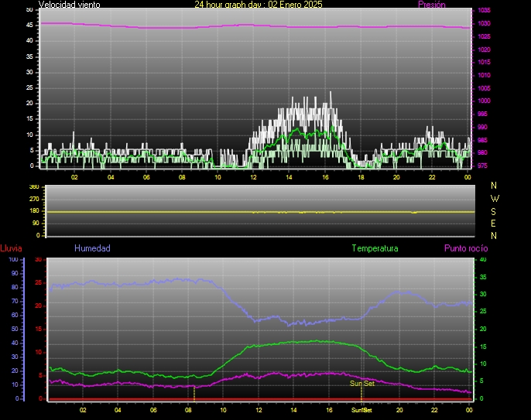Click "35" on the green temperature axis
The height and width of the screenshot is (420, 531).
click(483, 277)
